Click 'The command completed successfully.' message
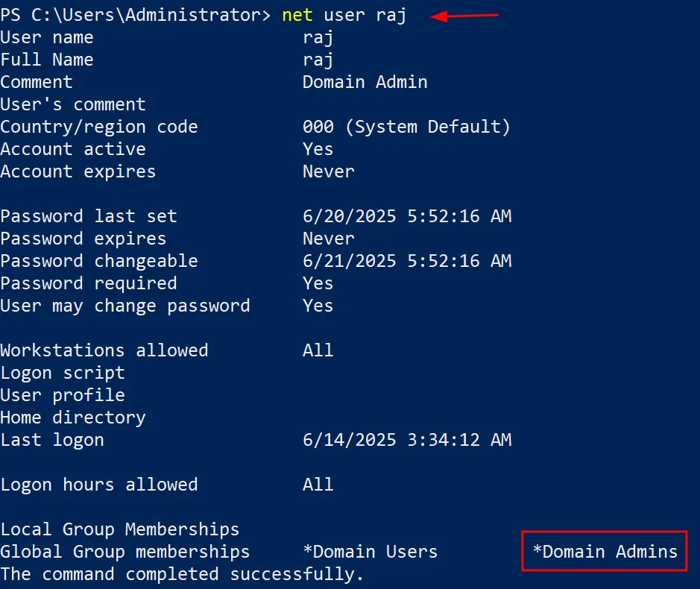Screen dimensions: 700x589 pos(182,574)
